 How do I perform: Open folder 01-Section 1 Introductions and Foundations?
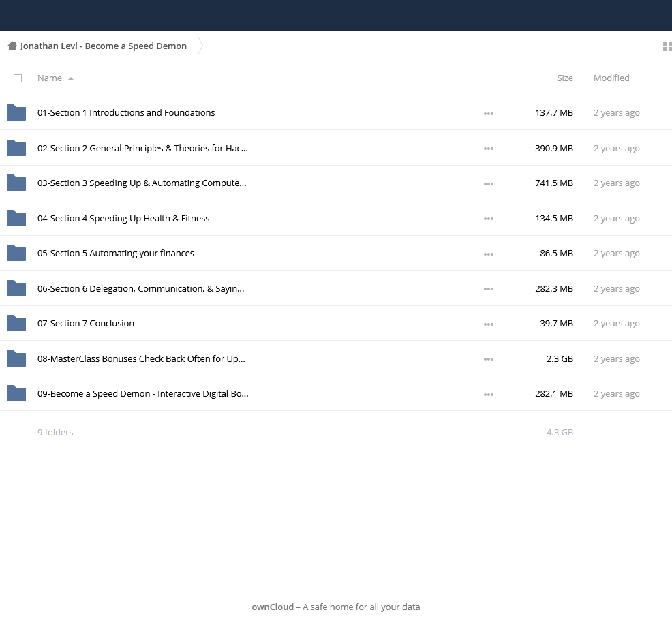[126, 112]
